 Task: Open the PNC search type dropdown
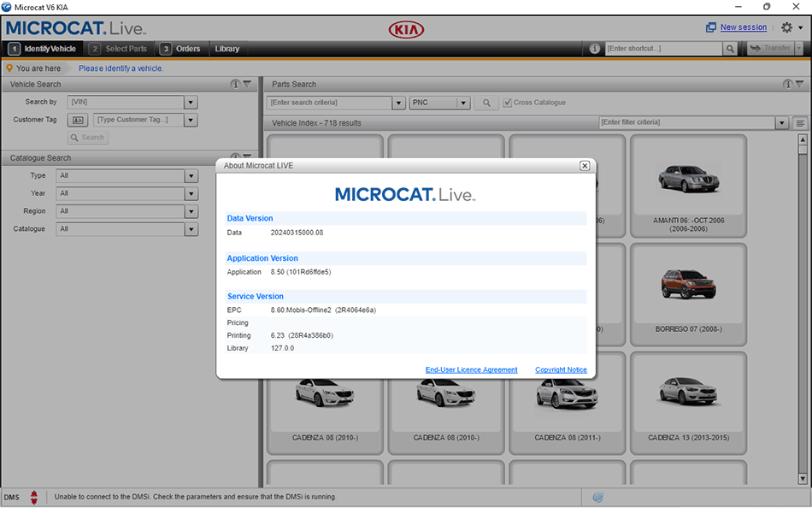click(439, 103)
